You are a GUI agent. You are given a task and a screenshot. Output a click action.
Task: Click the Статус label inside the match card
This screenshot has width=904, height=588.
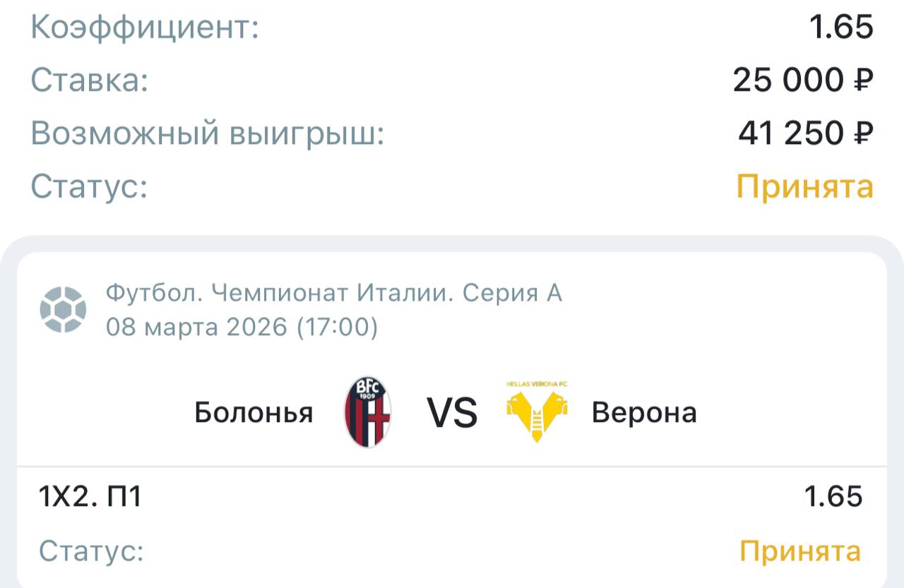[x=91, y=551]
